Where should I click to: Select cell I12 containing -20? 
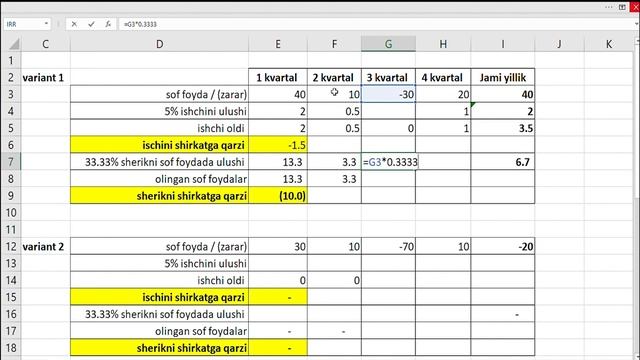point(502,247)
